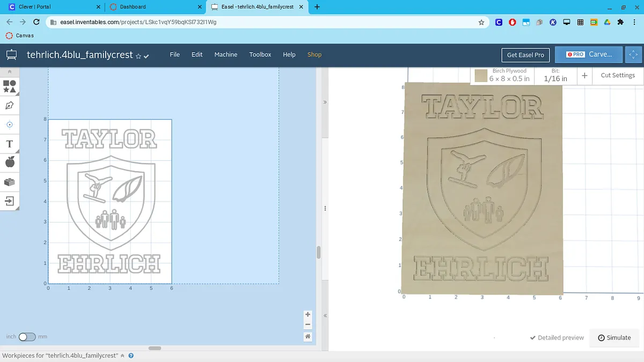
Task: Toggle the inch/mm unit switch
Action: [27, 337]
